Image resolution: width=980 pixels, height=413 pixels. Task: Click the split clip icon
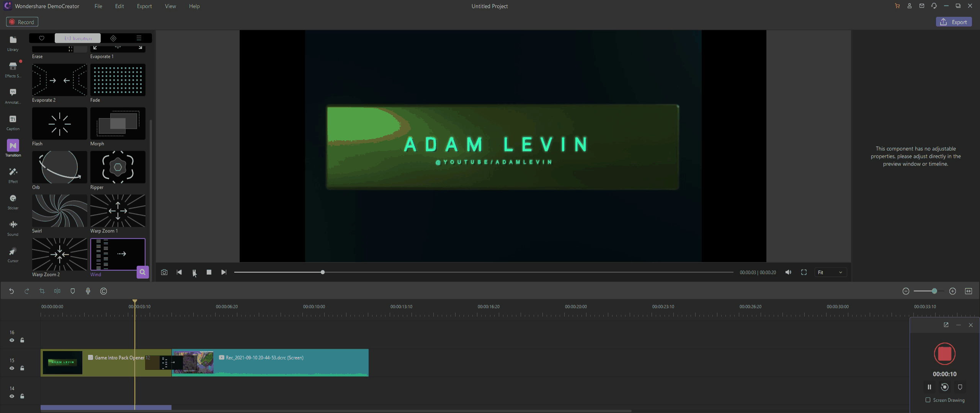point(57,291)
